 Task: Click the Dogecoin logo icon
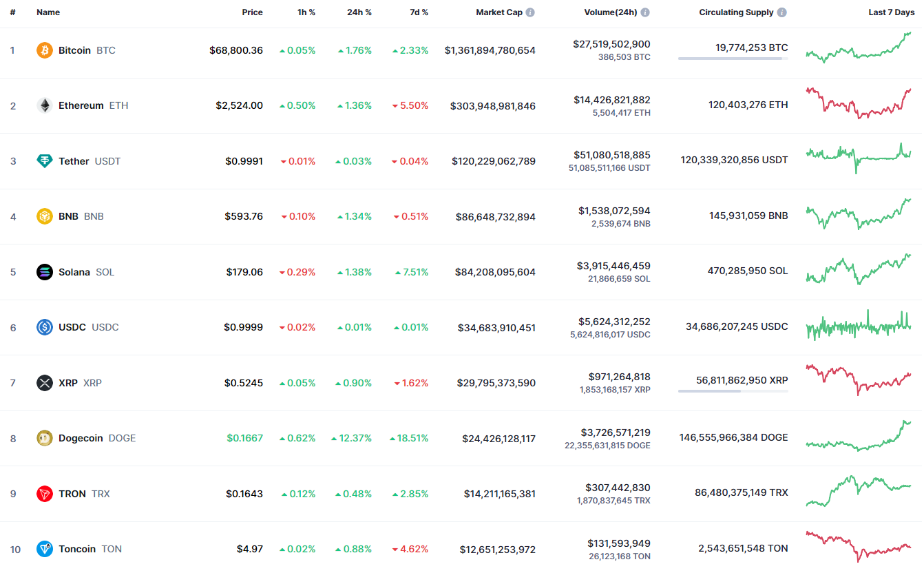point(45,438)
